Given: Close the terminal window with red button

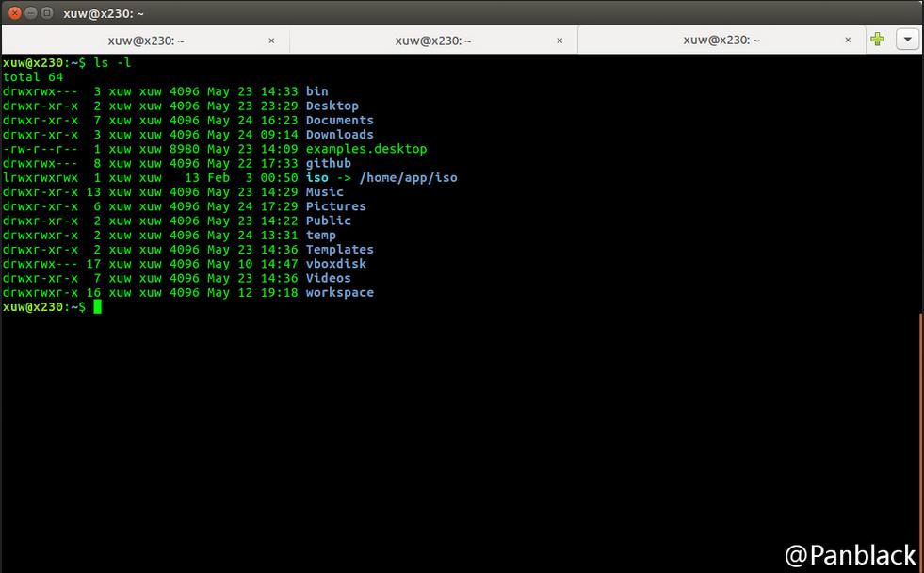Looking at the screenshot, I should coord(14,13).
